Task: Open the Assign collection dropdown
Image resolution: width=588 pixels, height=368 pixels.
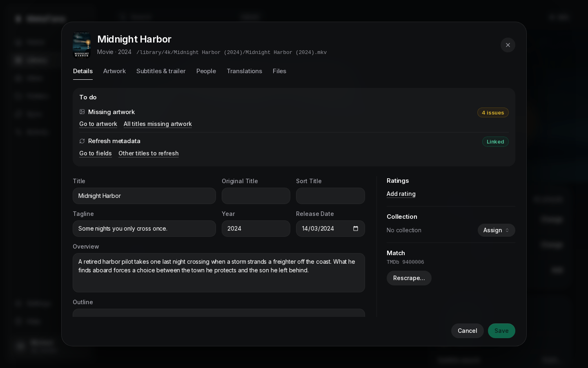Action: [x=496, y=230]
